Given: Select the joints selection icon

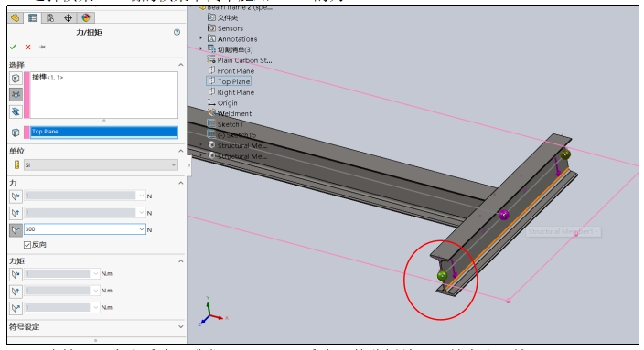Looking at the screenshot, I should 16,95.
